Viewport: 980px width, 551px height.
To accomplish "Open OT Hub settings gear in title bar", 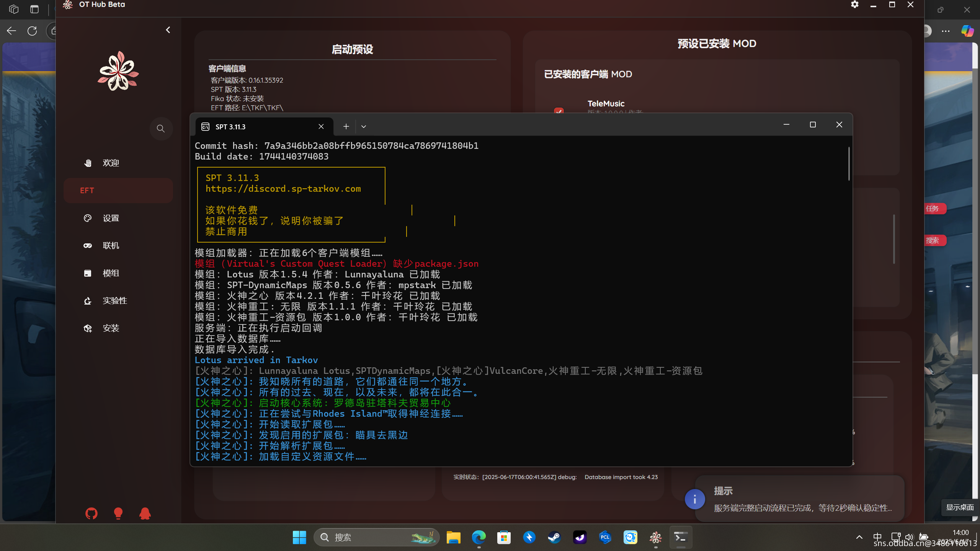I will click(x=855, y=5).
